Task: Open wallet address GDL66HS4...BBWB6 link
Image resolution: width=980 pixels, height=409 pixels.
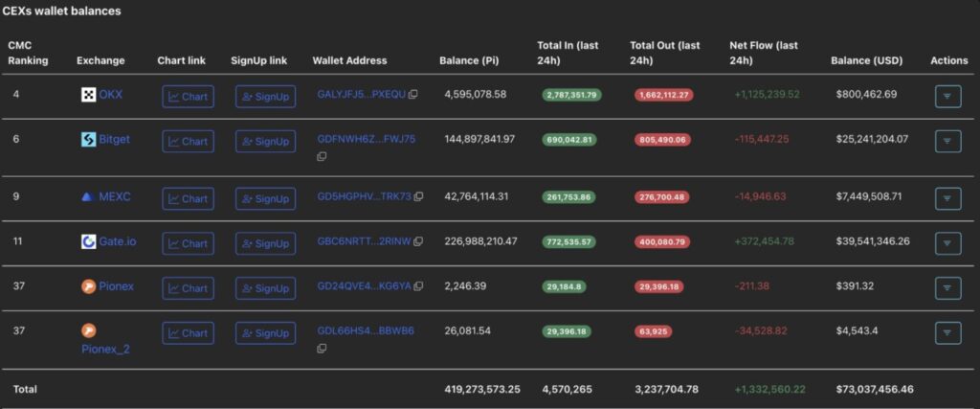Action: tap(366, 331)
